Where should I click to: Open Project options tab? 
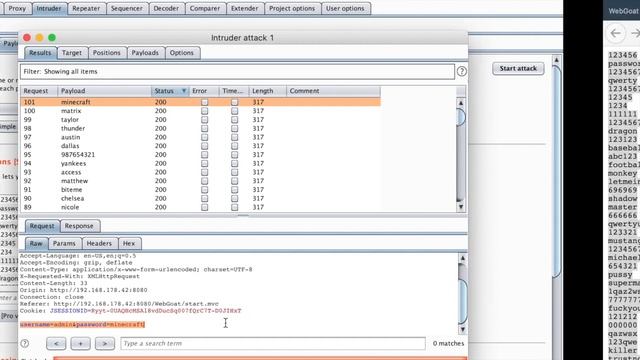292,9
